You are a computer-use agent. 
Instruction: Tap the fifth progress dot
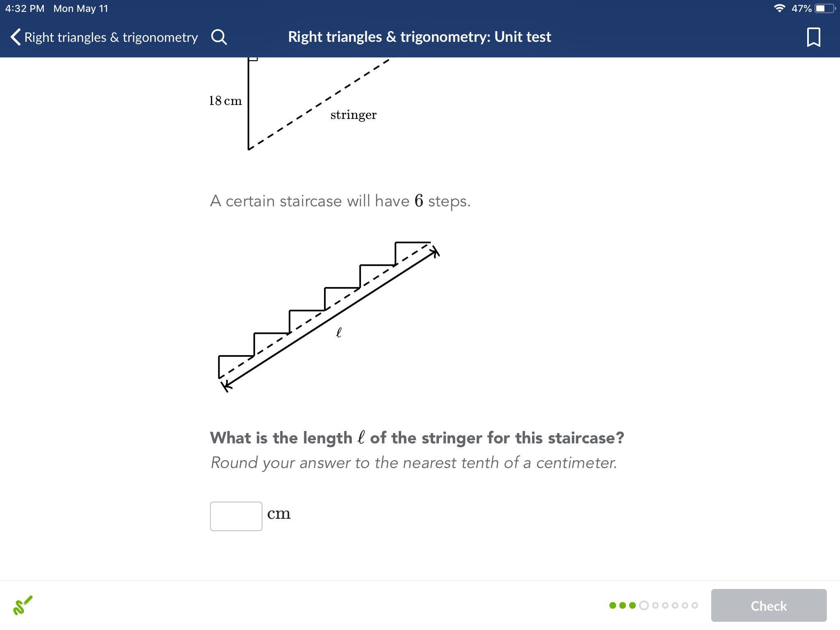[x=655, y=605]
